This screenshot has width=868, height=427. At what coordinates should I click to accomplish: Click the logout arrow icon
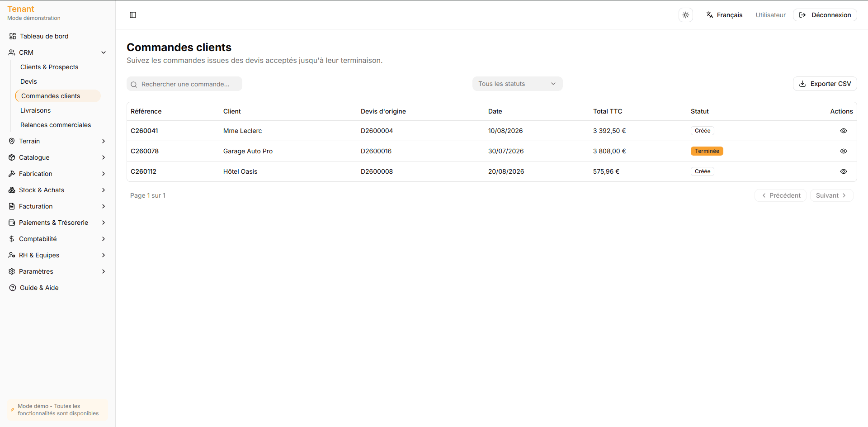802,15
